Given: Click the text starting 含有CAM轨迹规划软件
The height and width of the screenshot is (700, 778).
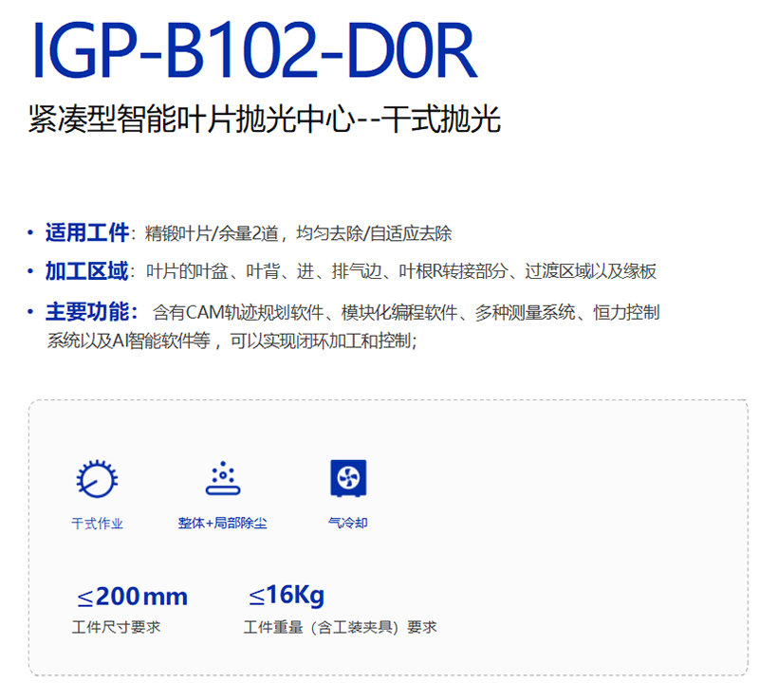Looking at the screenshot, I should (x=406, y=312).
